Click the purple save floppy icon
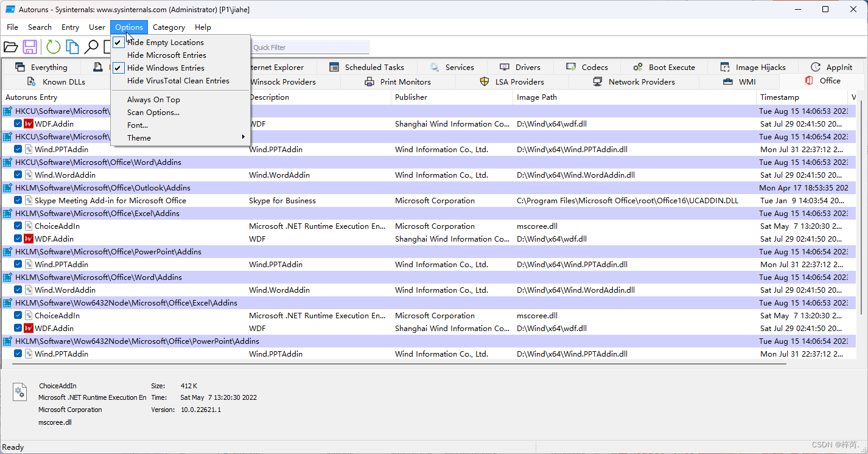This screenshot has height=454, width=868. (x=29, y=46)
